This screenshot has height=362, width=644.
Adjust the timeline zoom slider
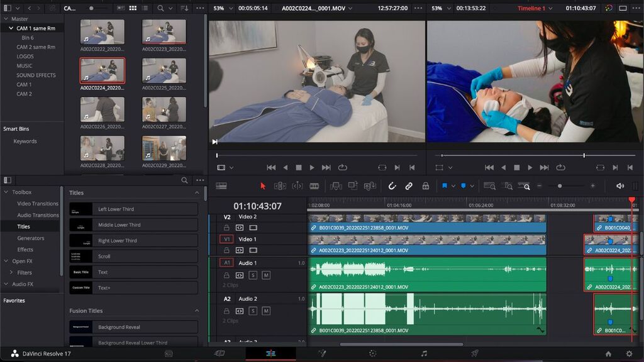(x=560, y=186)
